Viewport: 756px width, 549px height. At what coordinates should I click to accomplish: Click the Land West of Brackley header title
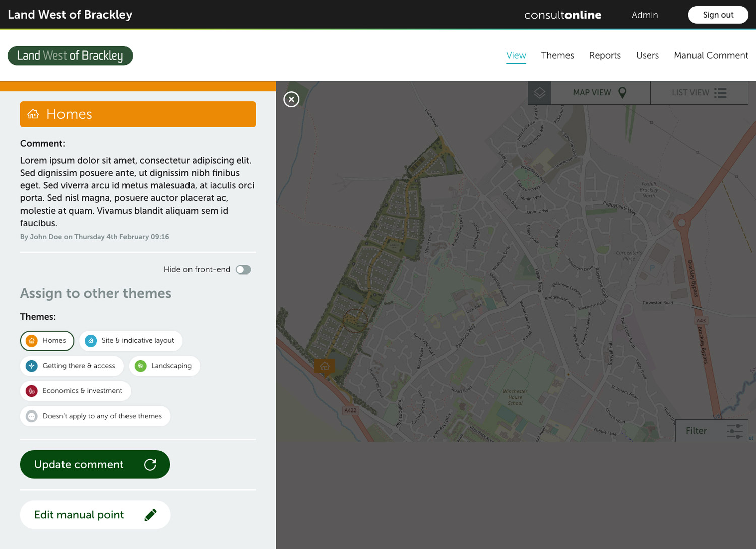(x=70, y=15)
